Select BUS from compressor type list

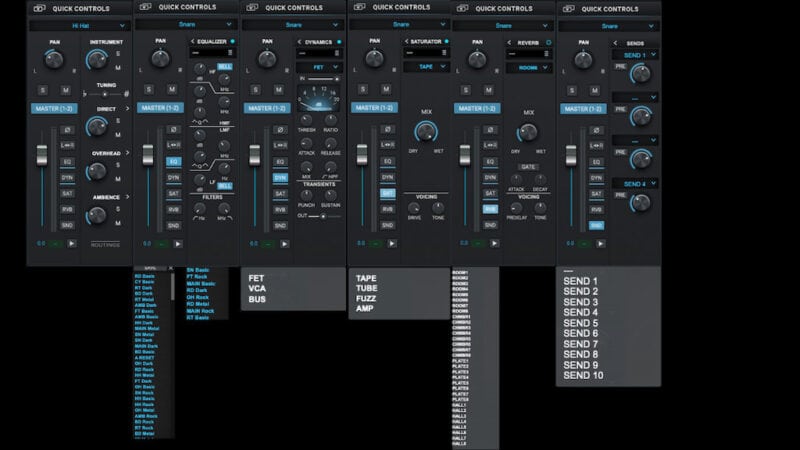click(x=257, y=299)
